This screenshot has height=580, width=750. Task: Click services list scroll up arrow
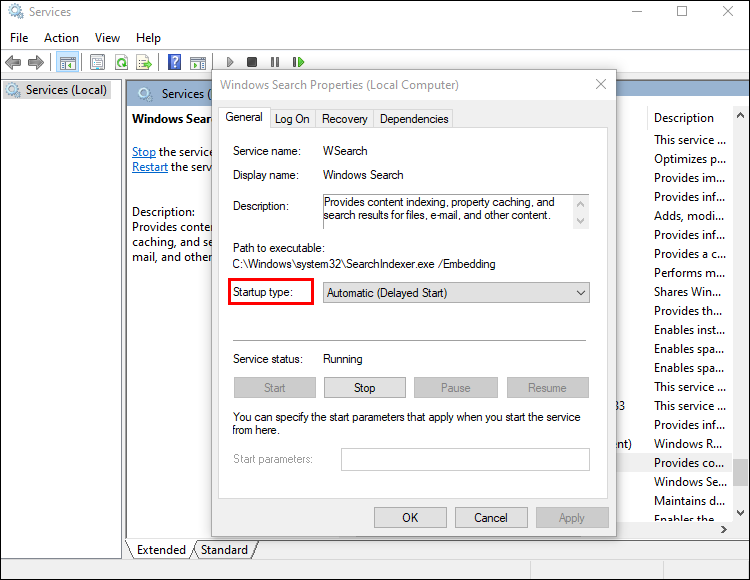coord(740,115)
